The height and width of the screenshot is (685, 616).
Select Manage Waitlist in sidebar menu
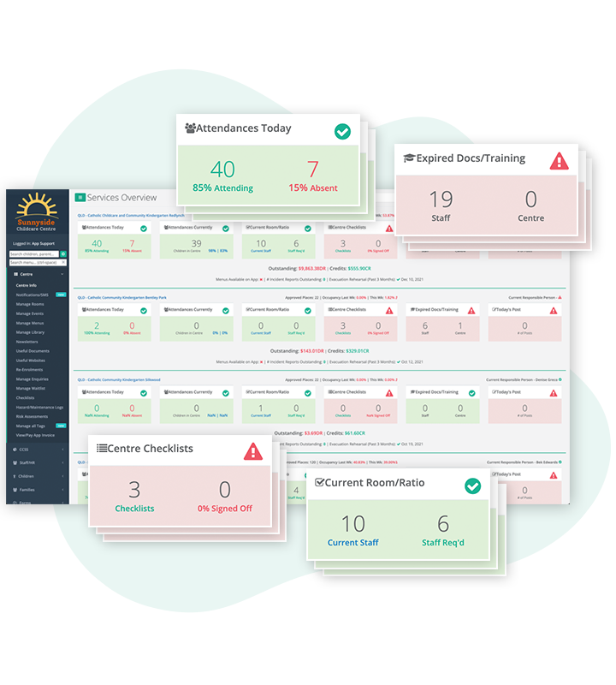[x=32, y=388]
